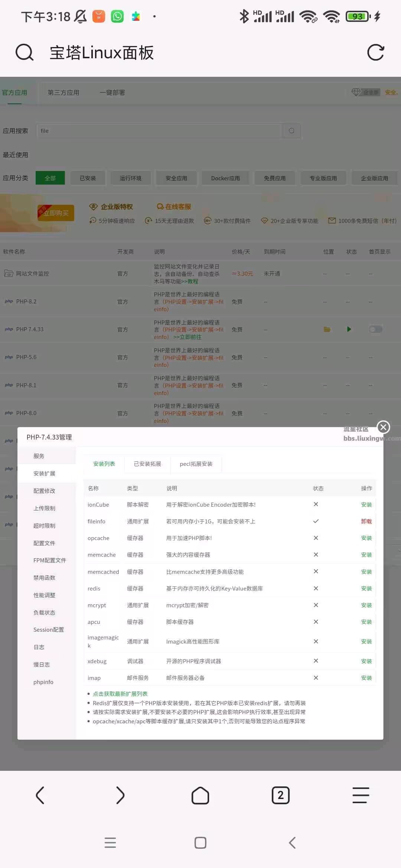The image size is (401, 868).
Task: Open the browser hamburger menu
Action: click(361, 795)
